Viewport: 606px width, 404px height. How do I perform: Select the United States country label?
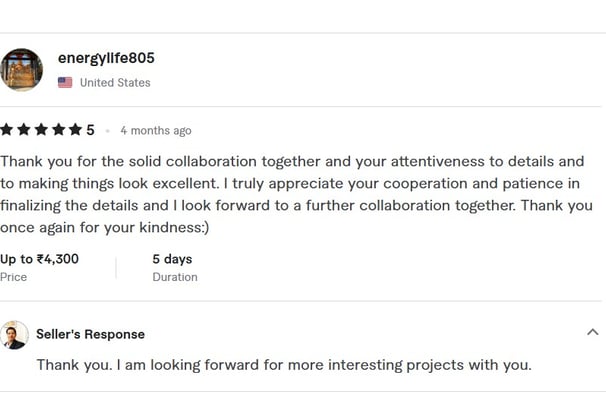coord(115,83)
